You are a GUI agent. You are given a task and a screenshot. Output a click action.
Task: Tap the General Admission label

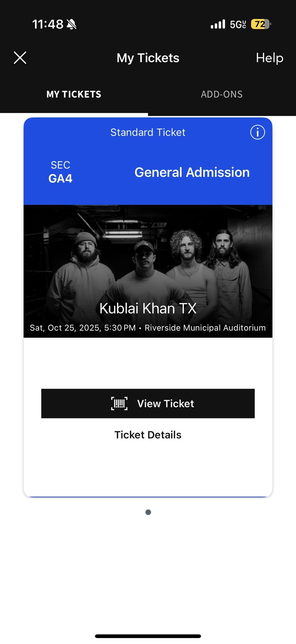point(191,172)
